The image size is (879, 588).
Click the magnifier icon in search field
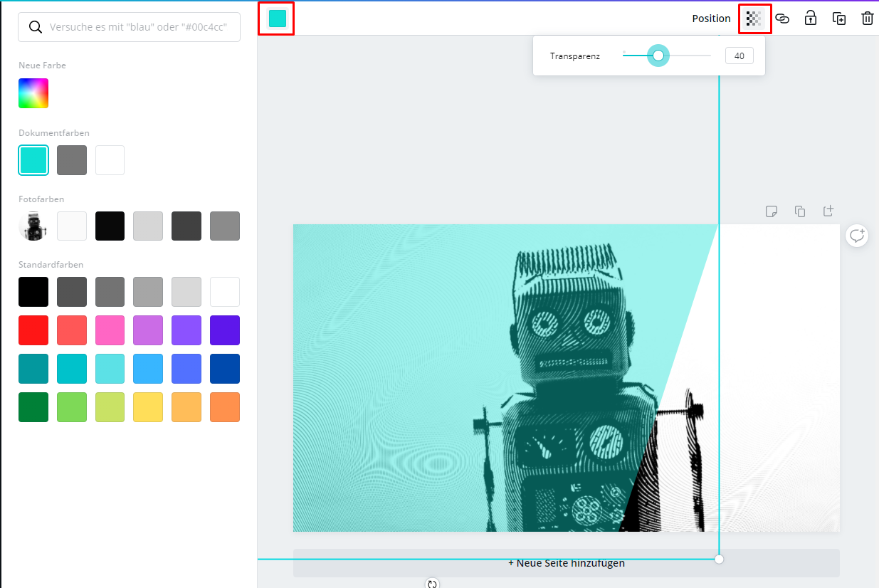click(x=35, y=27)
